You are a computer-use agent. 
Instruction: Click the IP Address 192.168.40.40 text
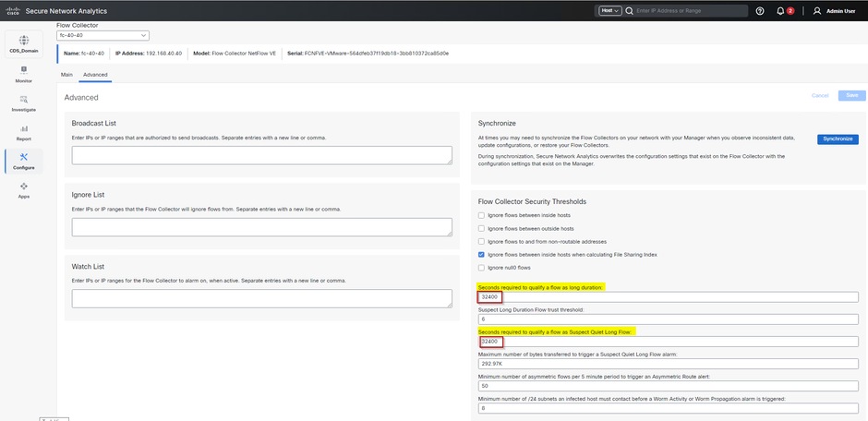[x=149, y=54]
